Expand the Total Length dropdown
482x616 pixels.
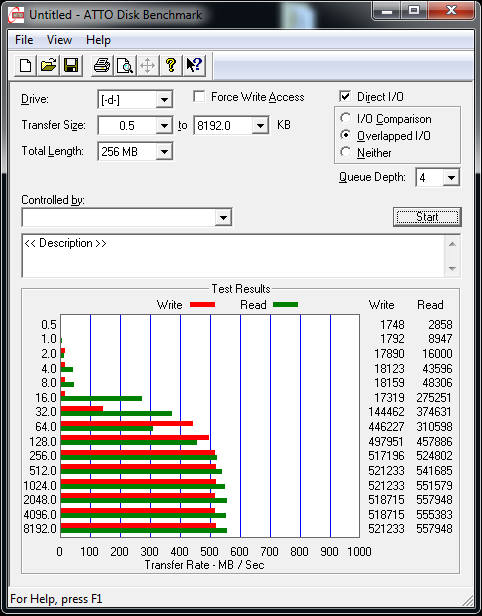pyautogui.click(x=164, y=152)
